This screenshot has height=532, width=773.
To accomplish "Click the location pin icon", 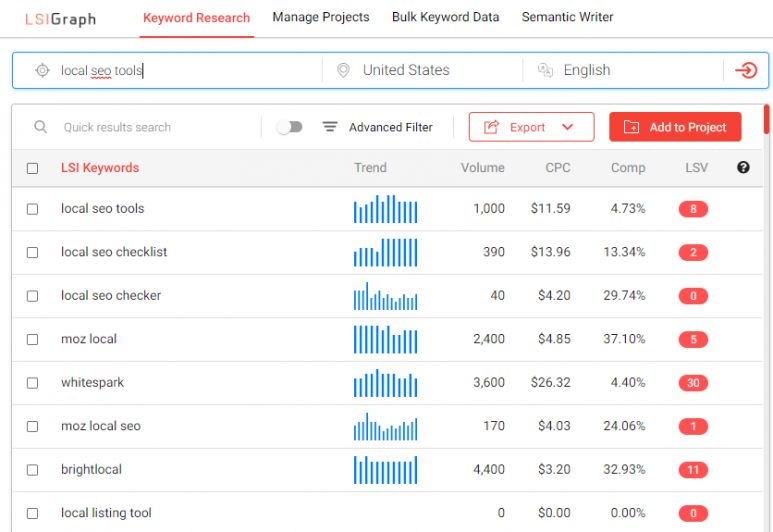I will (343, 71).
